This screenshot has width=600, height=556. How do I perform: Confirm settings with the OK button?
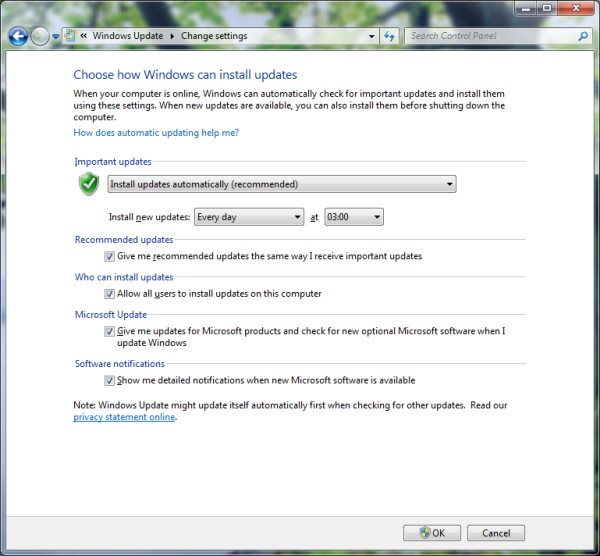[x=432, y=533]
